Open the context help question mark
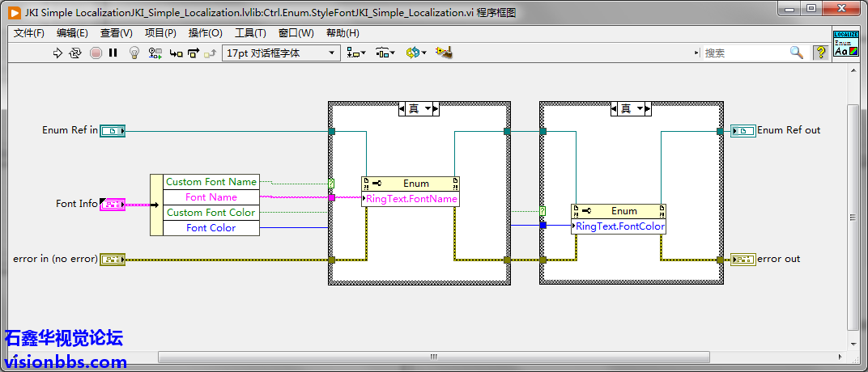The width and height of the screenshot is (868, 372). tap(820, 53)
